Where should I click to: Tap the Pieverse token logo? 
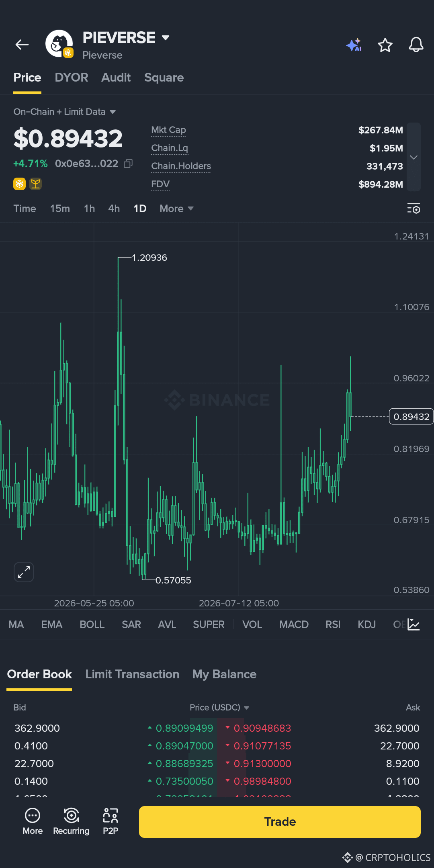pyautogui.click(x=59, y=43)
